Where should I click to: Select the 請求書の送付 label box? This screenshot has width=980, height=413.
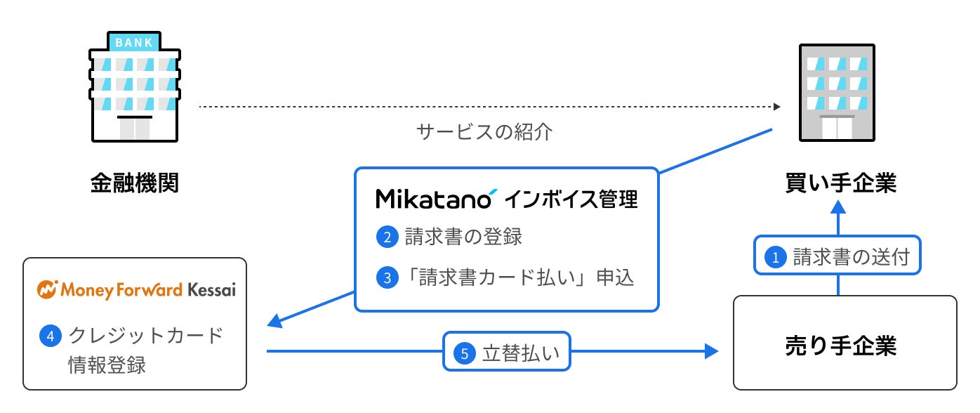click(x=837, y=257)
